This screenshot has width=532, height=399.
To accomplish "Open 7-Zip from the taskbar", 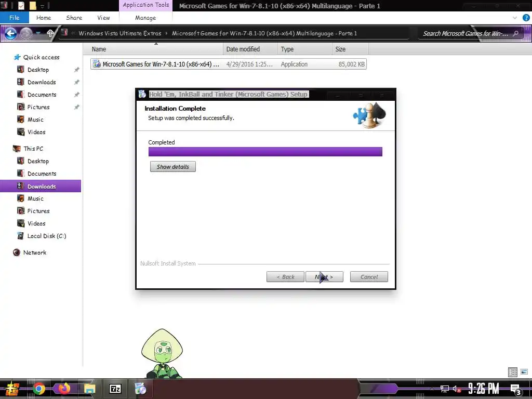I will pos(115,389).
